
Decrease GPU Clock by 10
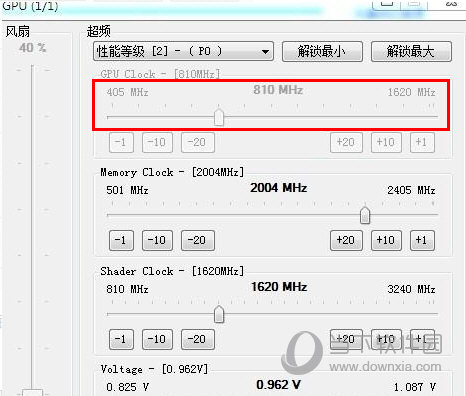(157, 142)
